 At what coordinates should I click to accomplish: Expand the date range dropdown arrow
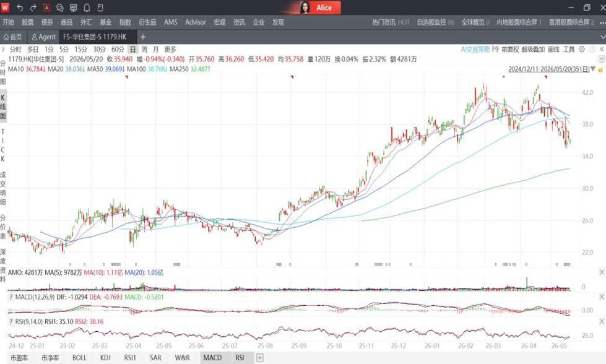593,69
